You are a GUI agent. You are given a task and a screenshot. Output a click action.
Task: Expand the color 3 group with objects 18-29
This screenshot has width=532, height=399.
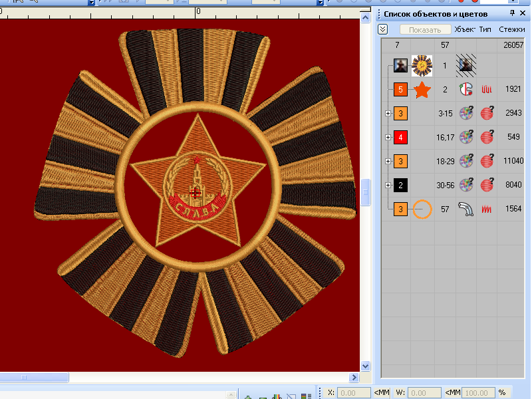pos(388,161)
